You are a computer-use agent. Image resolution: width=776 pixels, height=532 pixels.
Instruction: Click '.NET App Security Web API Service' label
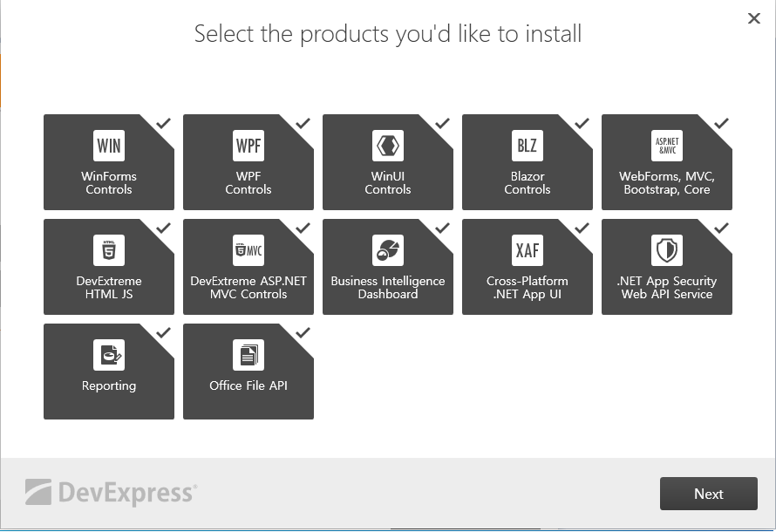pyautogui.click(x=667, y=288)
